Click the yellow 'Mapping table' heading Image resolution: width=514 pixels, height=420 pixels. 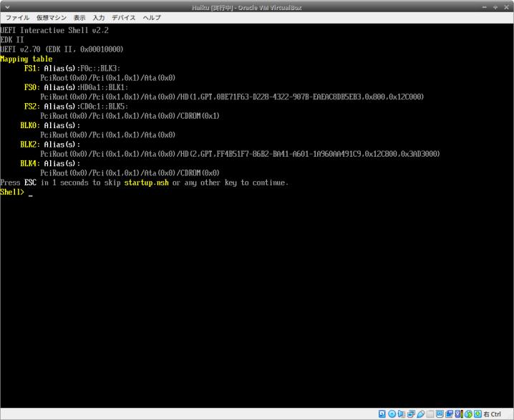click(26, 59)
